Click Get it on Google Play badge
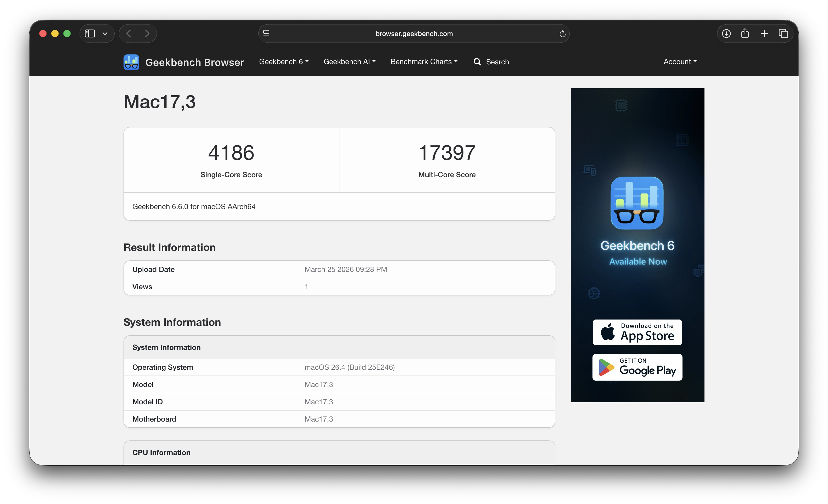 click(637, 367)
